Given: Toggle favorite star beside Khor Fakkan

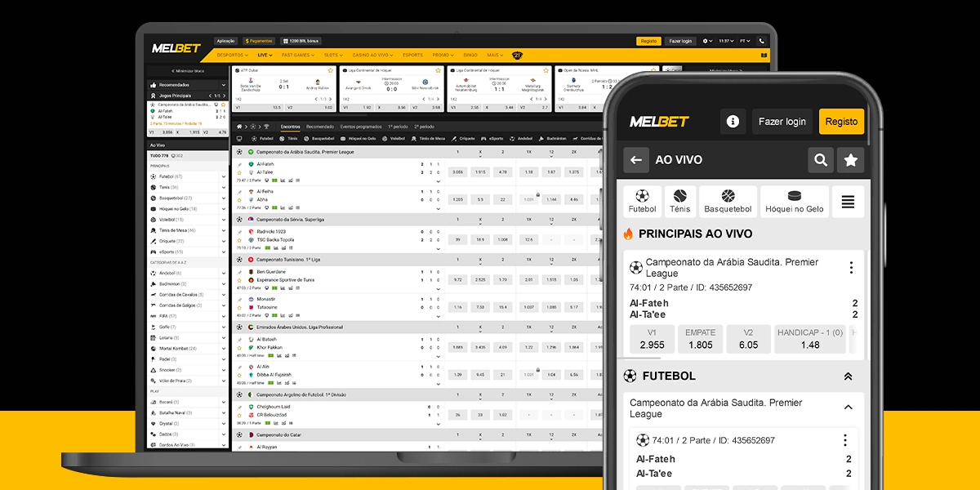Looking at the screenshot, I should (240, 347).
